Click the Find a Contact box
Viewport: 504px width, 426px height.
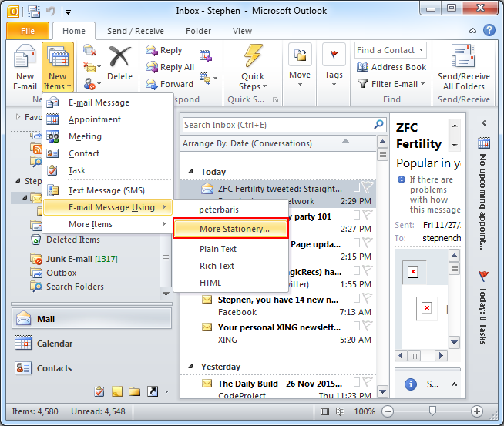pyautogui.click(x=391, y=50)
